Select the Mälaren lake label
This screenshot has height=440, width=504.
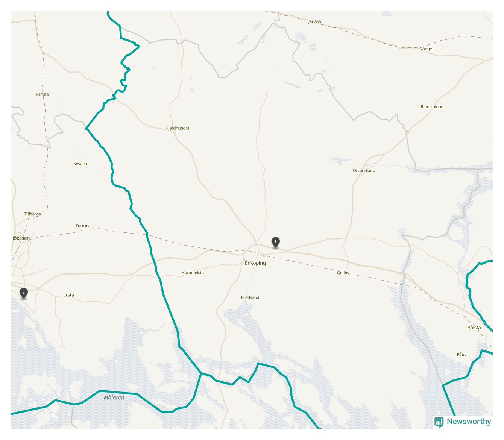click(114, 398)
